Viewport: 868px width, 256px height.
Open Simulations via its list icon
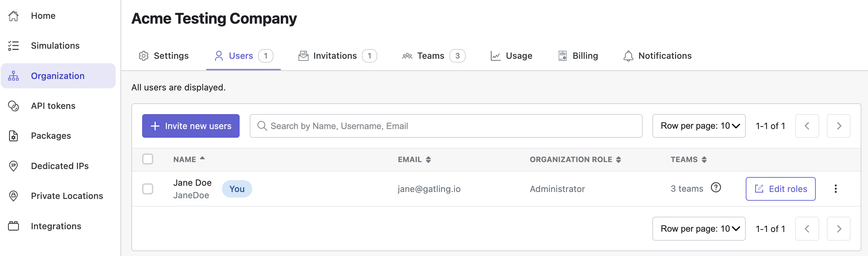coord(14,46)
